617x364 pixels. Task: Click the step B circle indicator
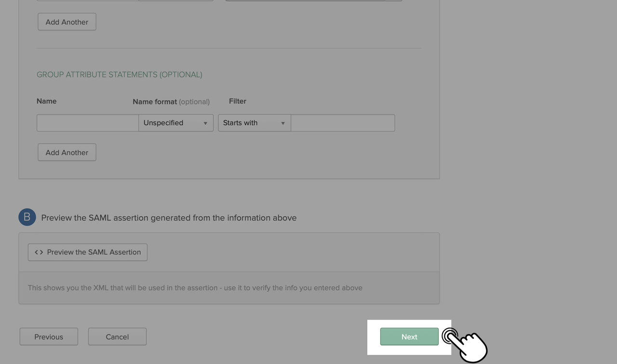(x=27, y=217)
